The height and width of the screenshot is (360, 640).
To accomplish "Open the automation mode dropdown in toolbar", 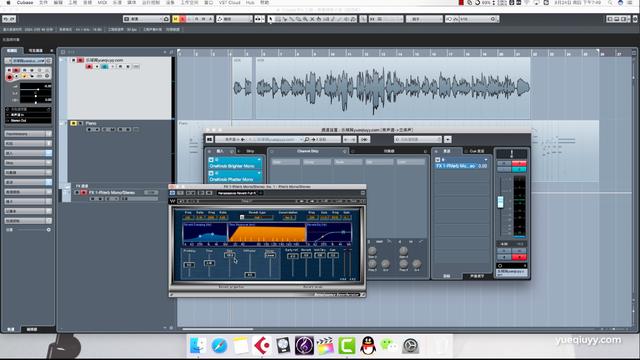I will [234, 19].
